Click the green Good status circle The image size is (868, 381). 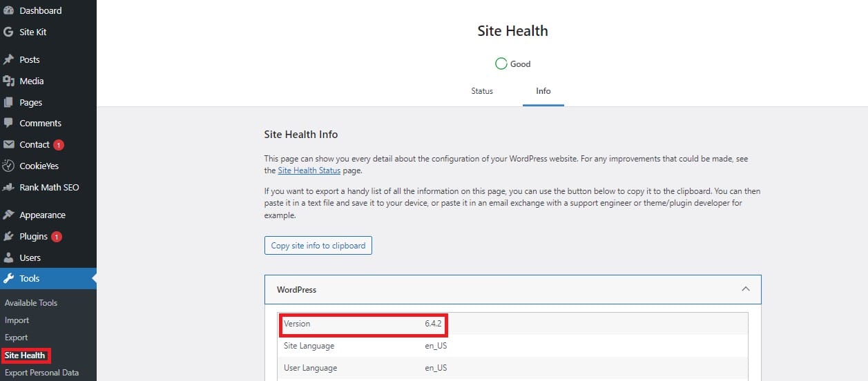501,63
